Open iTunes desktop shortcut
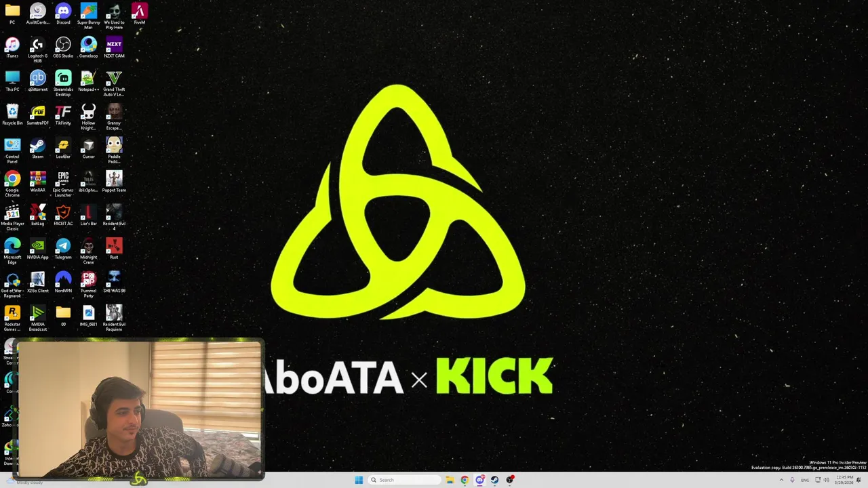The image size is (868, 488). pyautogui.click(x=12, y=47)
